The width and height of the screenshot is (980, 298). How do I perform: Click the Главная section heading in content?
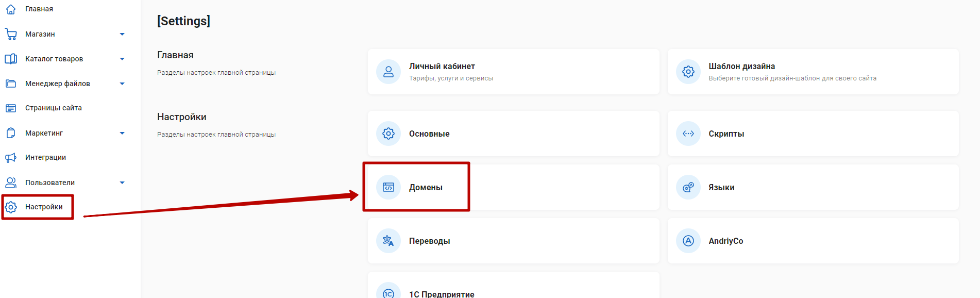click(175, 55)
